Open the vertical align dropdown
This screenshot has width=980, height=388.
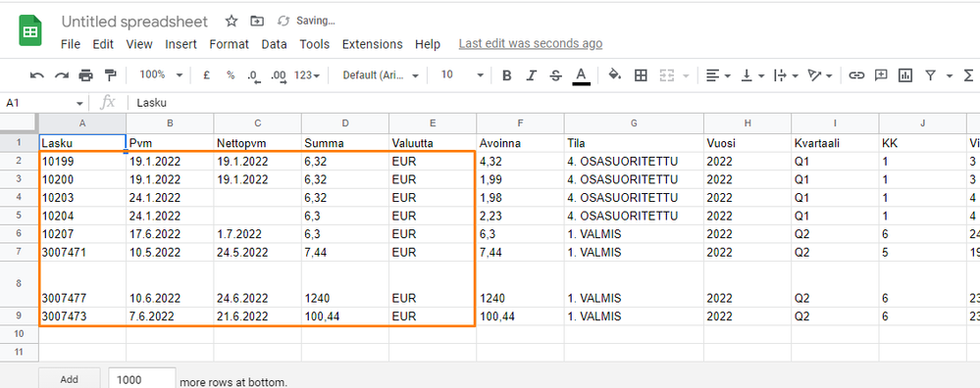pos(752,75)
